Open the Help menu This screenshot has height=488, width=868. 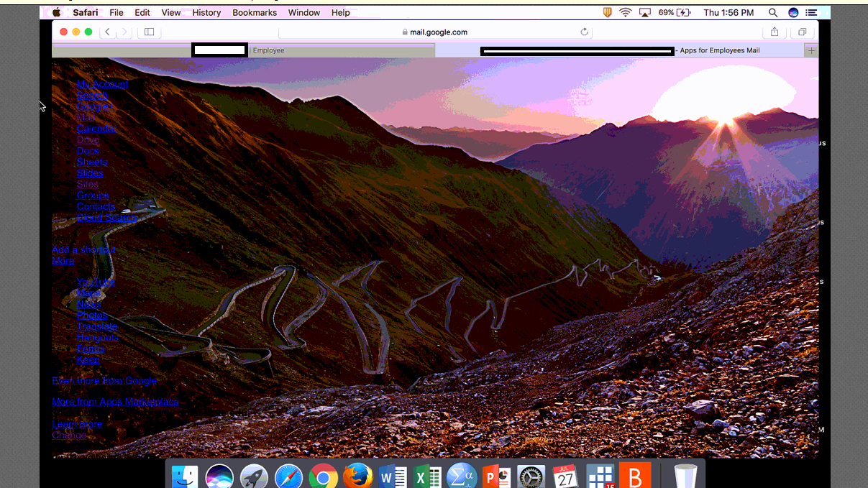pos(341,12)
